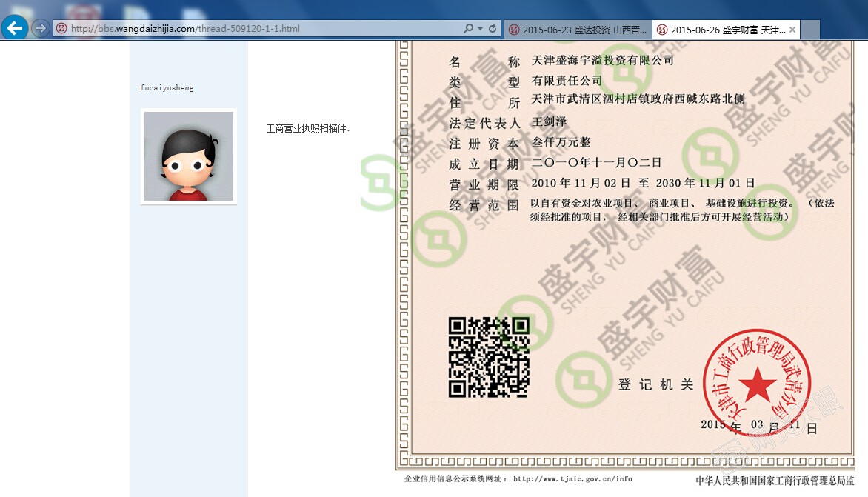Open the fucaiyusheng username profile
The width and height of the screenshot is (868, 497).
pyautogui.click(x=167, y=87)
